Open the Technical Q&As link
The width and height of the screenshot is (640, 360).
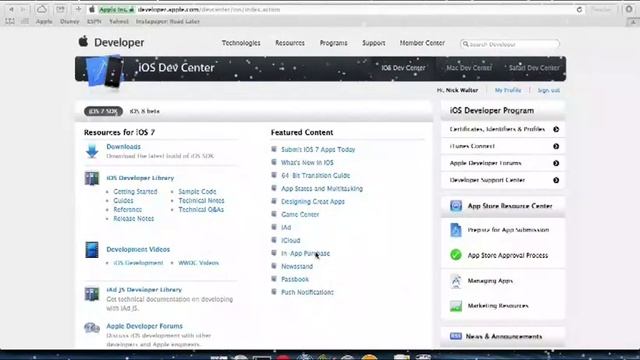(201, 209)
